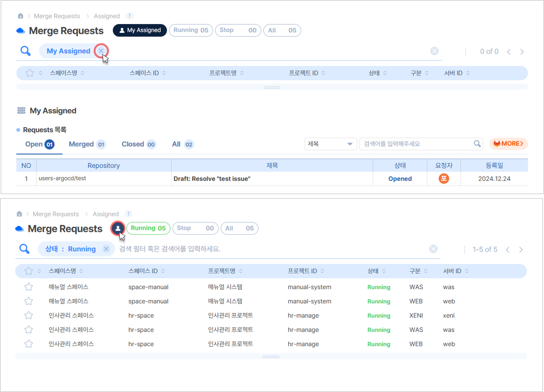
Task: Select Running 05 filter in top panel
Action: [x=191, y=30]
